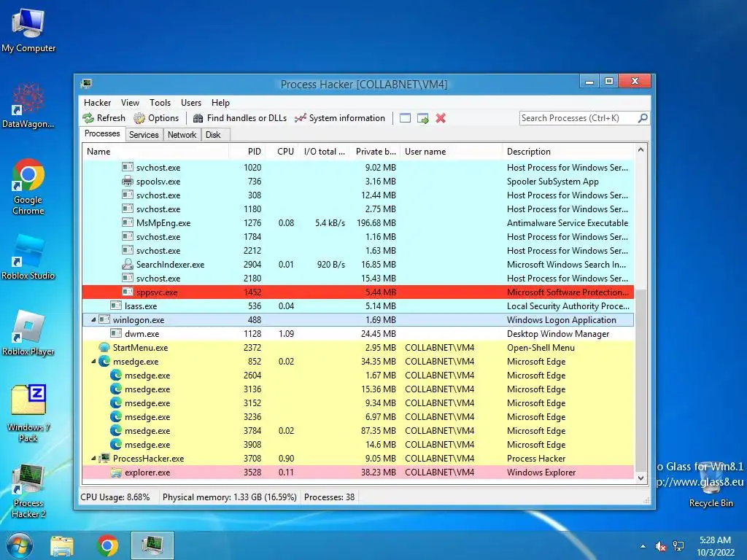
Task: Select the red sppsvc.exe row
Action: pyautogui.click(x=357, y=292)
